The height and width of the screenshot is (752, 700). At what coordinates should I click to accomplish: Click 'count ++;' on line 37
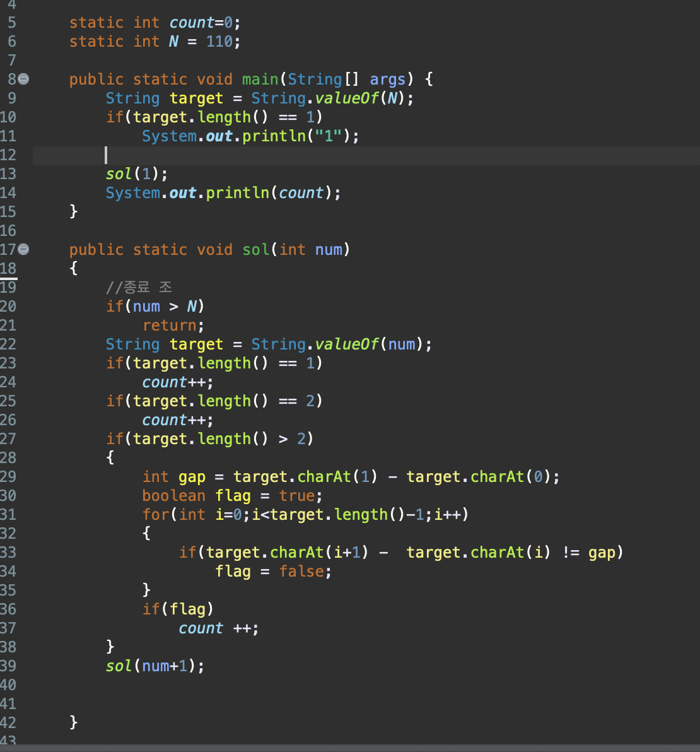(219, 628)
